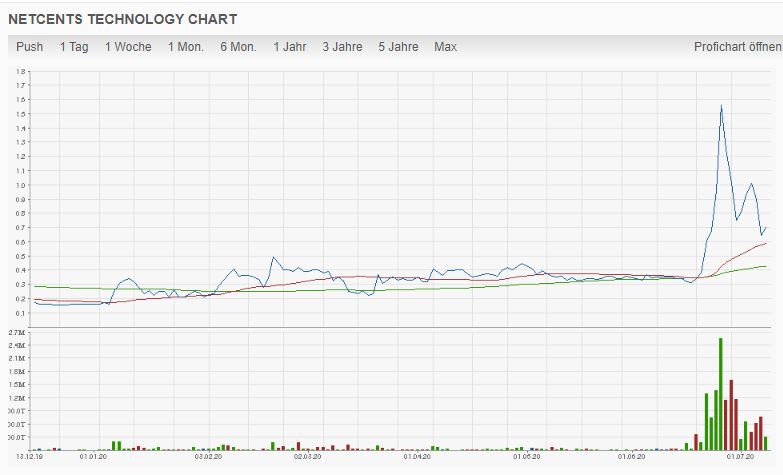Click the 1.8 price axis label
This screenshot has height=475, width=783.
[x=20, y=71]
